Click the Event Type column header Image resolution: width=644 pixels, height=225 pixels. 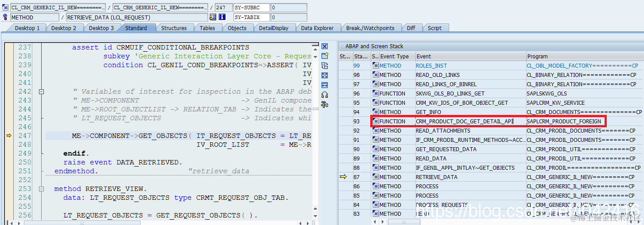[397, 56]
